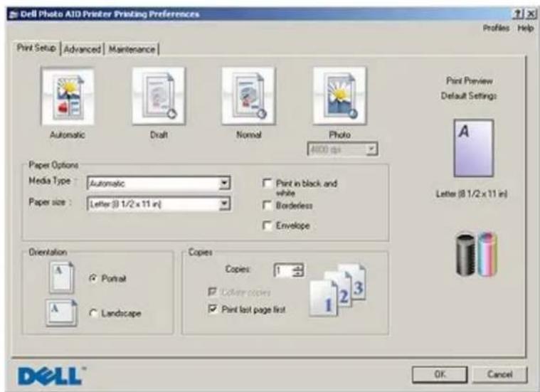
Task: Enable Print in black and white
Action: tap(267, 183)
